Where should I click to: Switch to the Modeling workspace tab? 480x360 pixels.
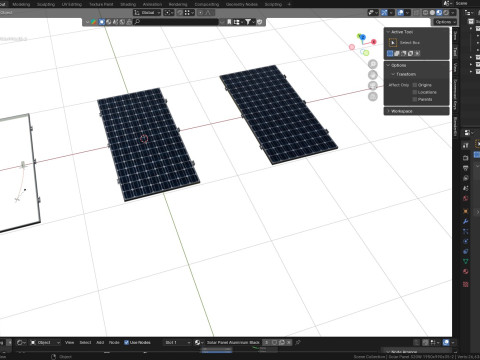[21, 4]
